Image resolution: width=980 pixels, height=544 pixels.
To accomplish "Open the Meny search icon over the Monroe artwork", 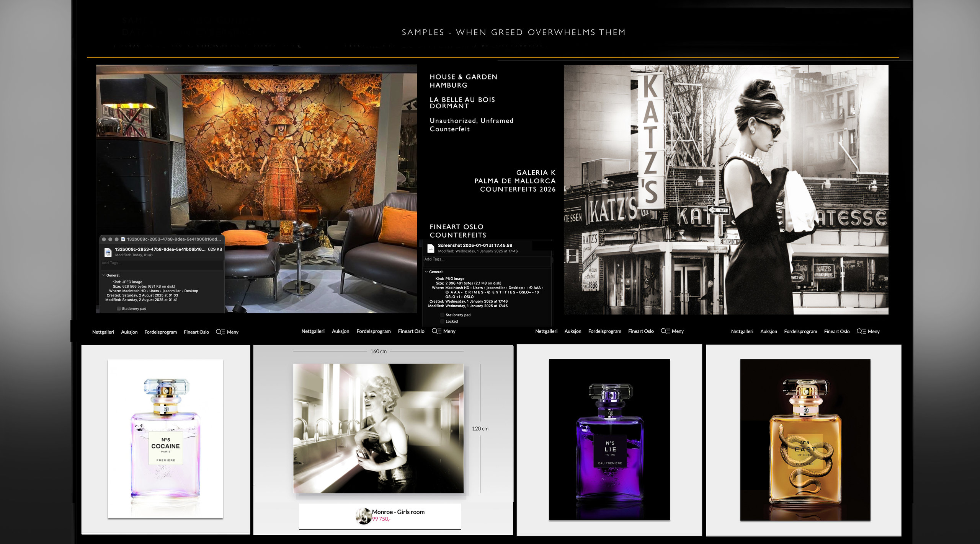I will 436,331.
